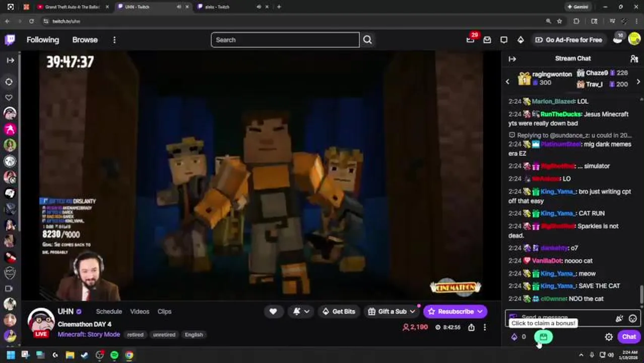This screenshot has height=363, width=644.
Task: Collapse the stream chat panel
Action: pyautogui.click(x=512, y=59)
